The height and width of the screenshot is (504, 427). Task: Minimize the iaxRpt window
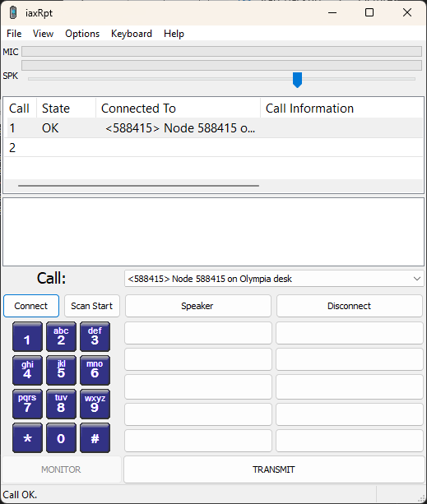click(332, 13)
